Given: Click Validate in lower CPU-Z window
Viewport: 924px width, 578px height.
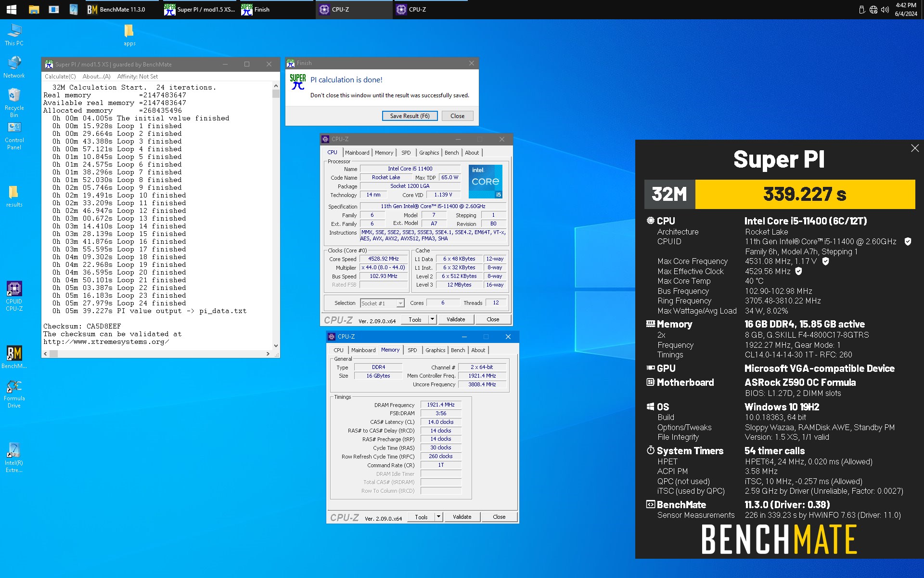Looking at the screenshot, I should tap(462, 517).
